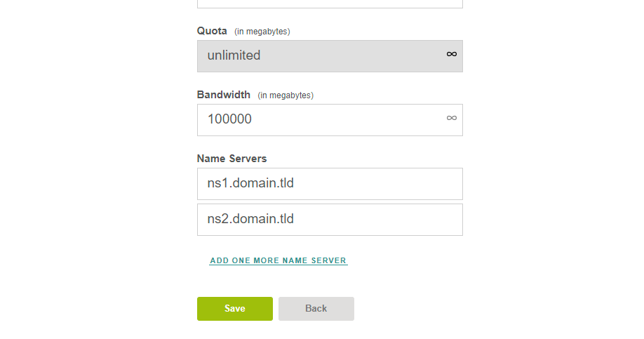This screenshot has height=339, width=644.
Task: Add another name server entry row
Action: click(278, 260)
